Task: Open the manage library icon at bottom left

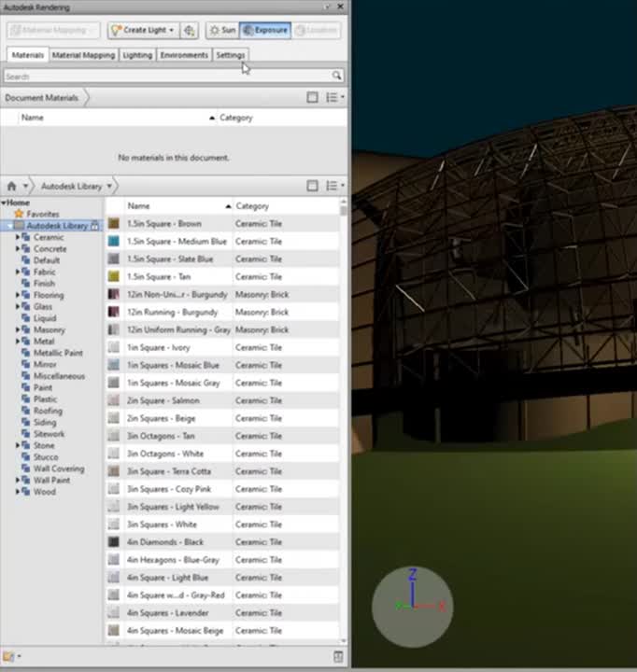Action: [11, 656]
